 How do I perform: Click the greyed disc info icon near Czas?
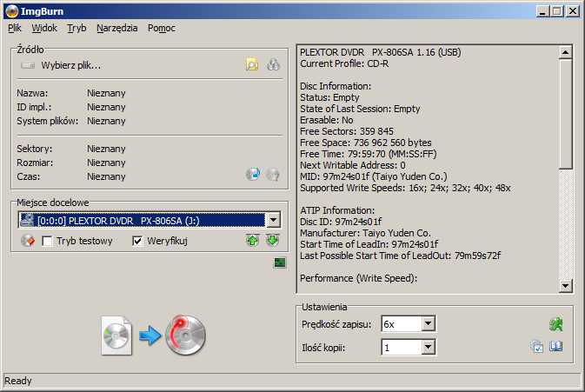point(273,174)
